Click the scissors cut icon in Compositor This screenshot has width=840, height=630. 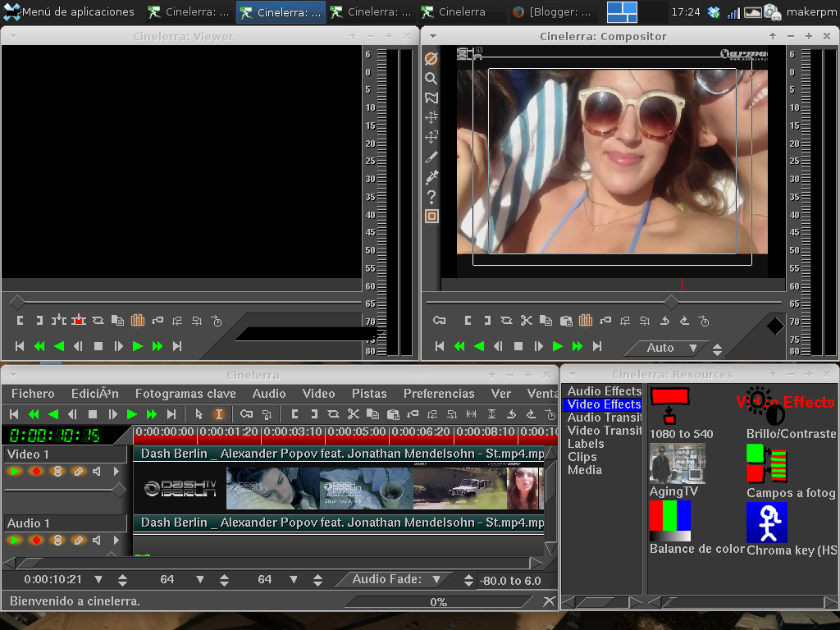pyautogui.click(x=526, y=321)
